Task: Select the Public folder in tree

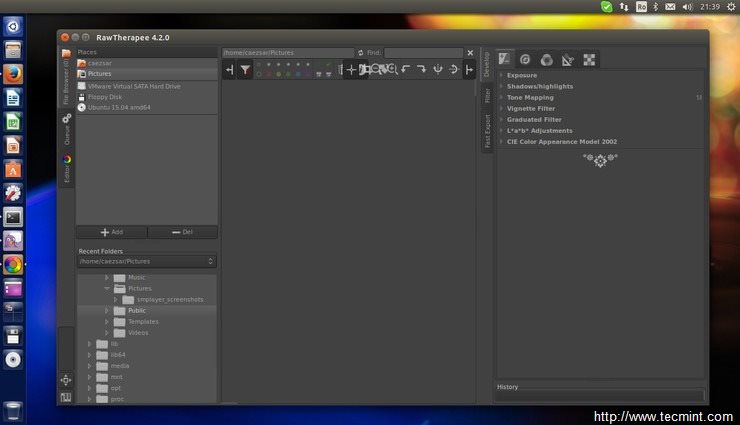Action: click(x=137, y=311)
